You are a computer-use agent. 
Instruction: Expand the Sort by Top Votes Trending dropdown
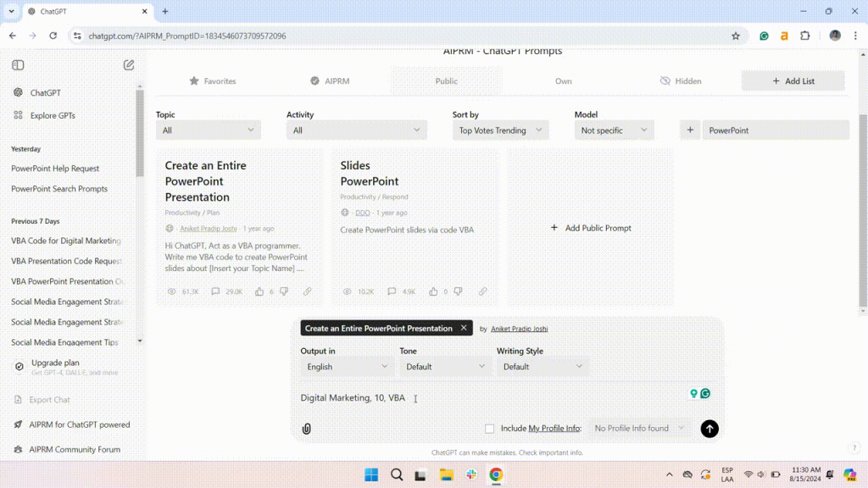(501, 130)
